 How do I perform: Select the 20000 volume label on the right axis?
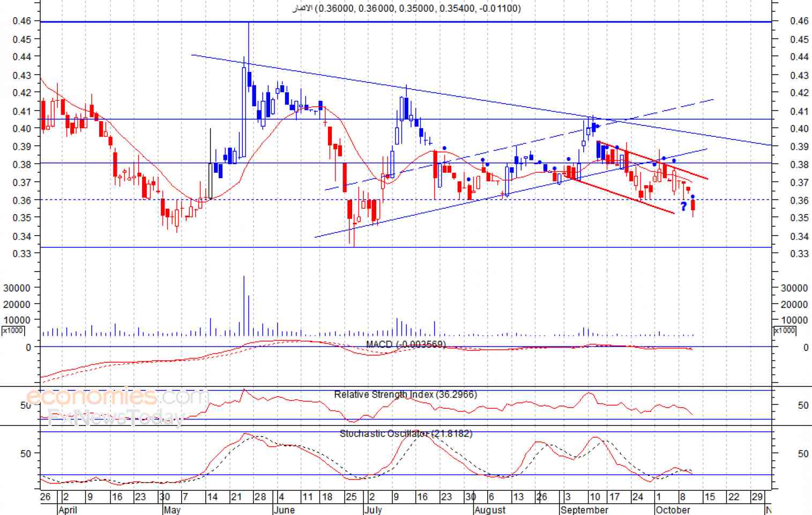tap(794, 304)
